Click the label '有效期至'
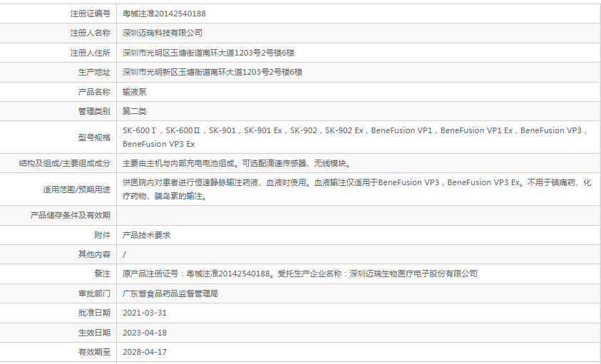The width and height of the screenshot is (601, 364). [94, 352]
